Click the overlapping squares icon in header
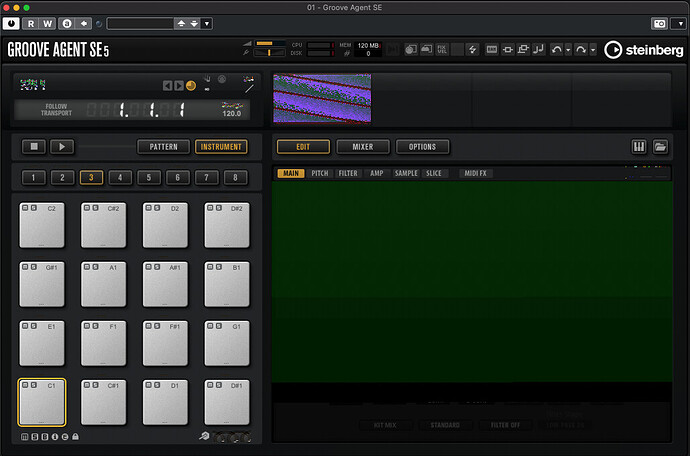Image resolution: width=690 pixels, height=456 pixels. pyautogui.click(x=523, y=49)
